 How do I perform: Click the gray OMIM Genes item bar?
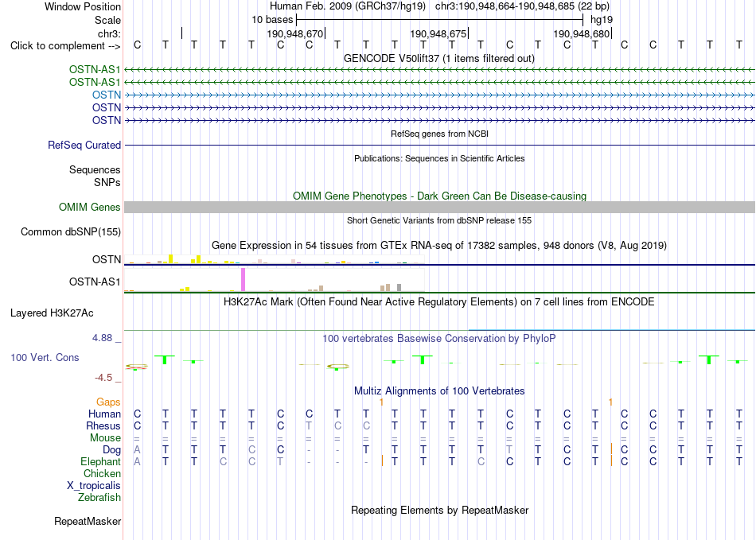coord(439,207)
